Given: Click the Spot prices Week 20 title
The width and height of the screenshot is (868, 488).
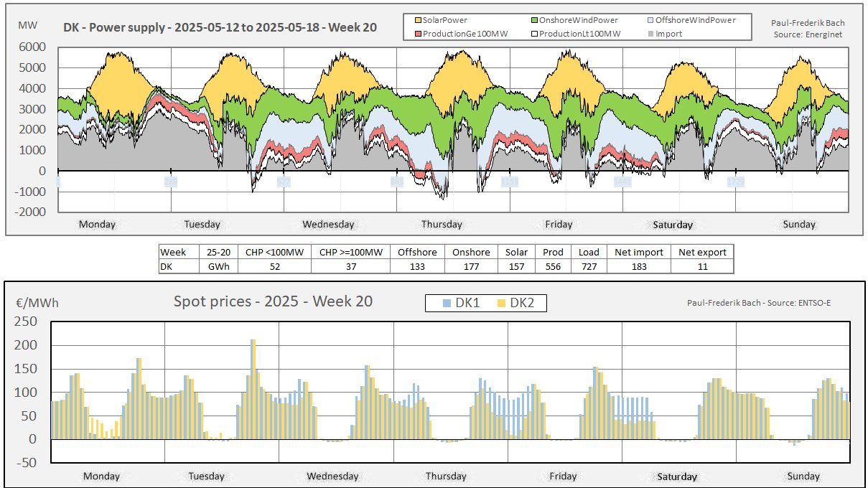Looking at the screenshot, I should click(273, 301).
